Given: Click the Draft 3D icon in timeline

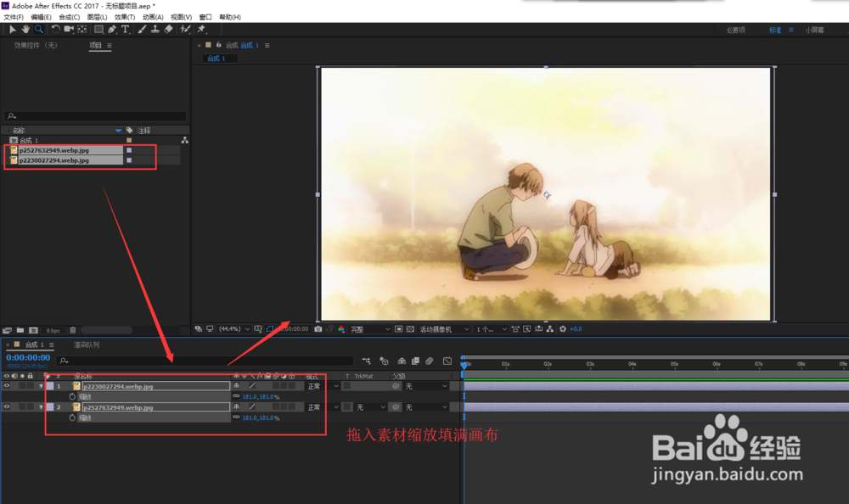Looking at the screenshot, I should click(384, 361).
